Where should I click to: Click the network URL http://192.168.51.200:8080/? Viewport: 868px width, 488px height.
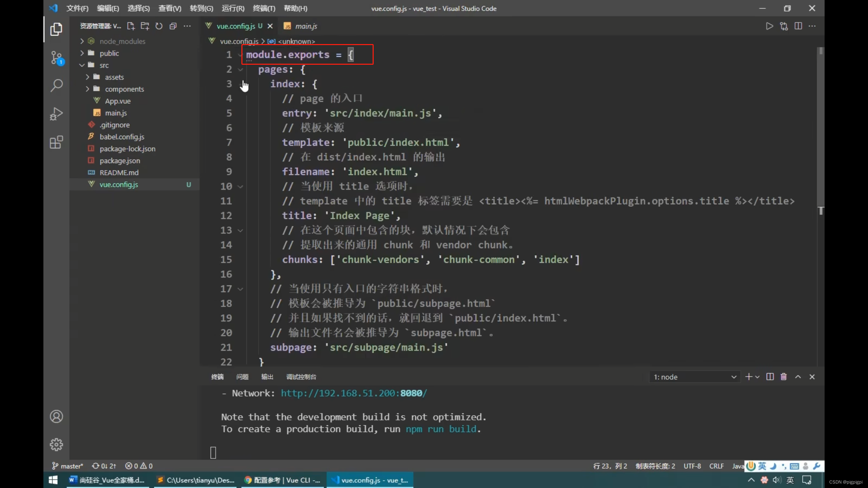354,393
